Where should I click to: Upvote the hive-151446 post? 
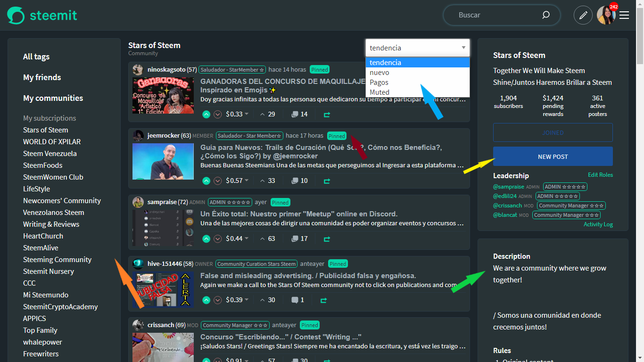click(x=206, y=300)
